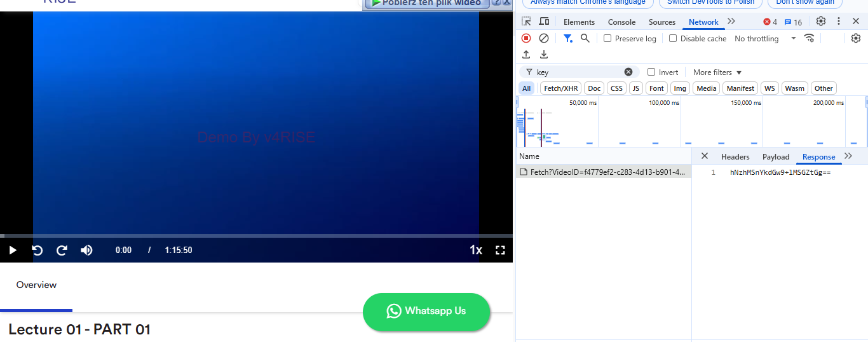This screenshot has height=342, width=868.
Task: Filter requests by Font type
Action: click(x=657, y=88)
